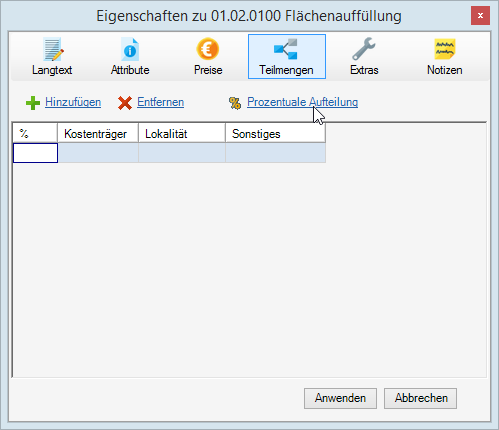Viewport: 499px width, 430px height.
Task: Open the Preise euro coin icon
Action: pos(208,49)
